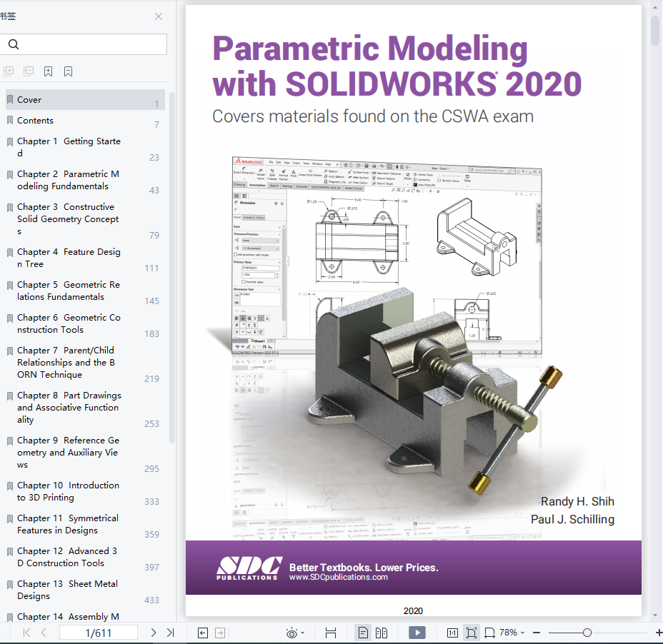Screen dimensions: 663x644
Task: Add a new bookmark icon
Action: [x=48, y=71]
